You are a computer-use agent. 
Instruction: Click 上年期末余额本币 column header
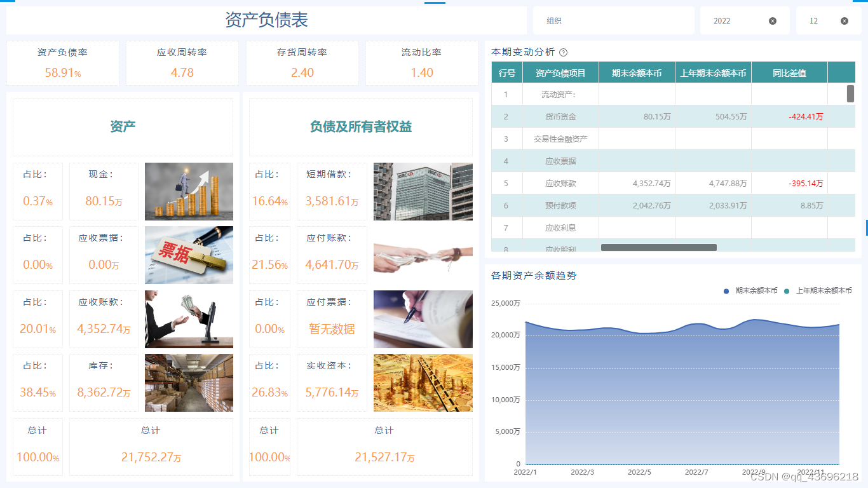(x=713, y=72)
